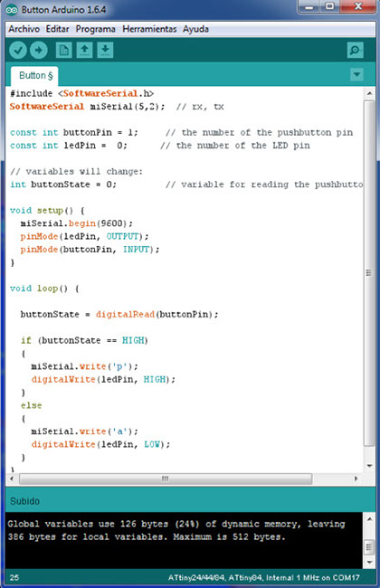Screen dimensions: 380x588
Task: Open the Herramientas menu
Action: tap(149, 29)
